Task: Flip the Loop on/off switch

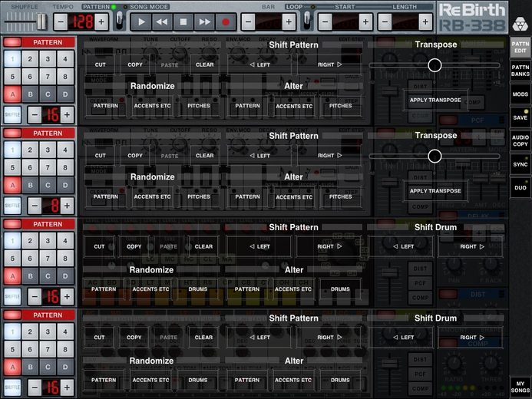Action: [x=307, y=20]
